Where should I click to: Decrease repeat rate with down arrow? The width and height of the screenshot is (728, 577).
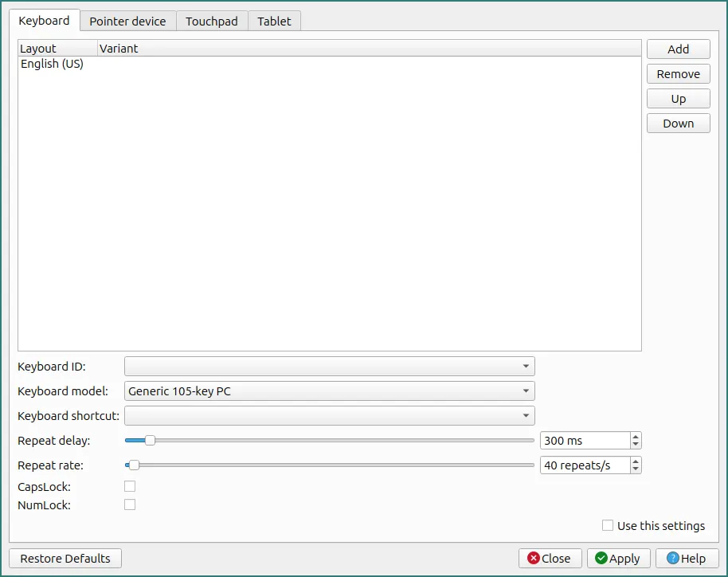pyautogui.click(x=636, y=469)
